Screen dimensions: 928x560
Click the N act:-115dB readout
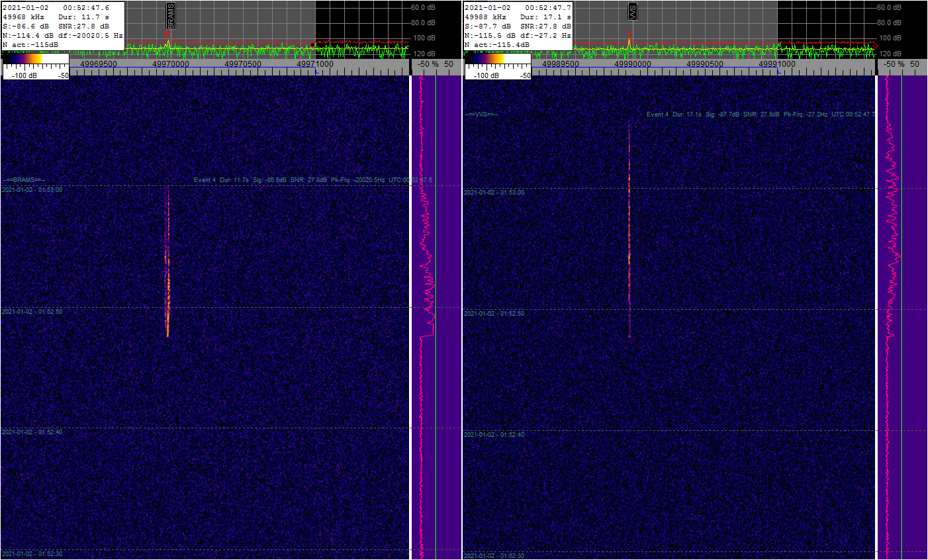(x=30, y=45)
